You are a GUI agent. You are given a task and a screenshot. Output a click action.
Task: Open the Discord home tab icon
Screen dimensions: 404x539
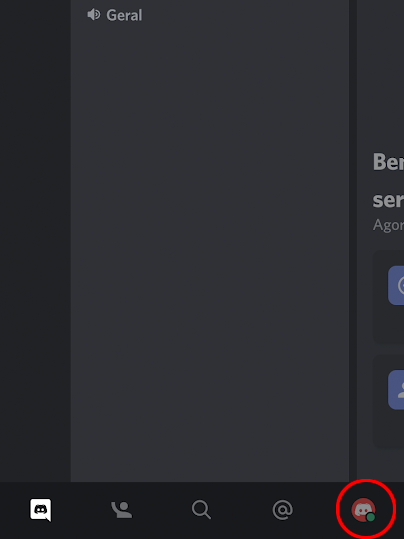tap(41, 510)
